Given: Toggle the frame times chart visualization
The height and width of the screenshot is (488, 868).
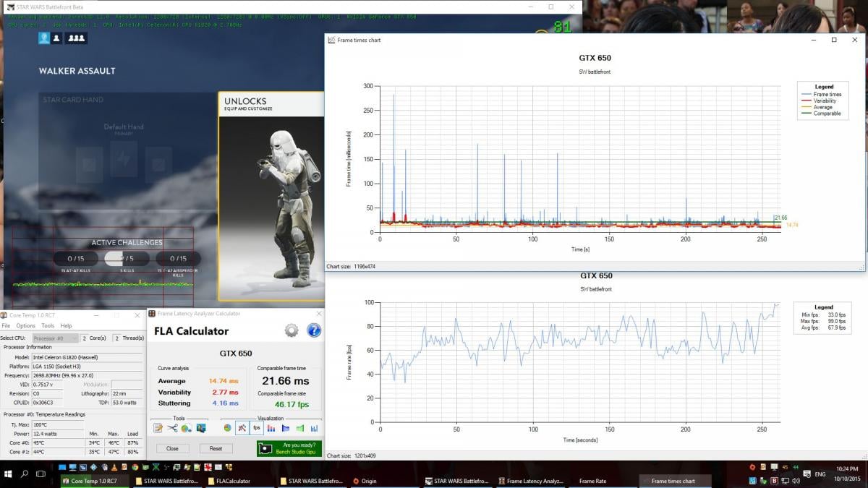Looking at the screenshot, I should (242, 428).
